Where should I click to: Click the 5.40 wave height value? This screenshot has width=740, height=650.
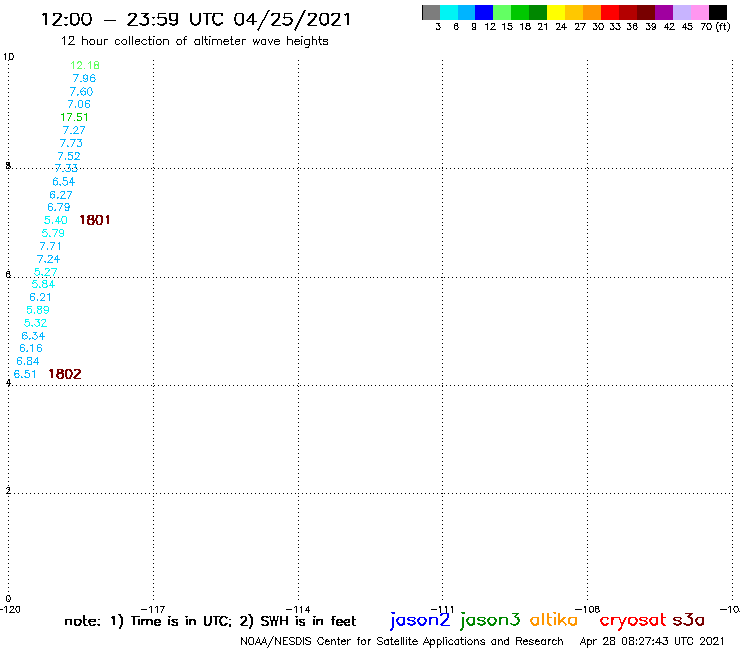(x=56, y=220)
